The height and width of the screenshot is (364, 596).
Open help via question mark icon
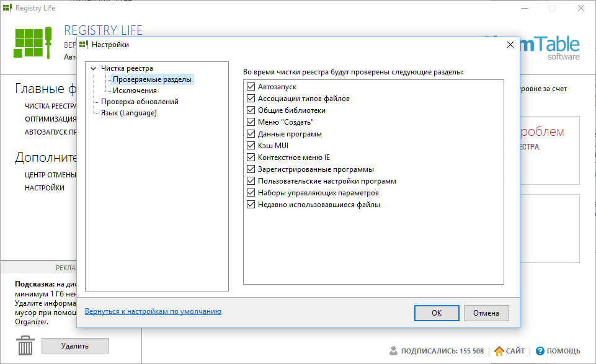[540, 351]
